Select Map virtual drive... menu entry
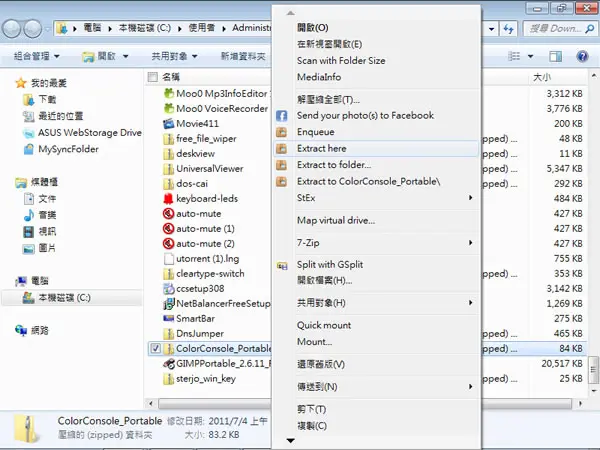The height and width of the screenshot is (450, 600). (x=336, y=220)
